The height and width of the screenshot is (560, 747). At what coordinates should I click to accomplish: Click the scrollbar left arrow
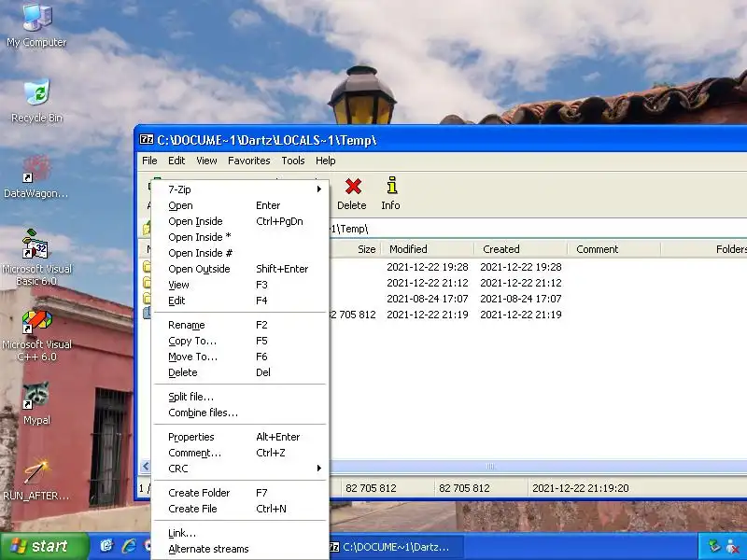(x=146, y=466)
